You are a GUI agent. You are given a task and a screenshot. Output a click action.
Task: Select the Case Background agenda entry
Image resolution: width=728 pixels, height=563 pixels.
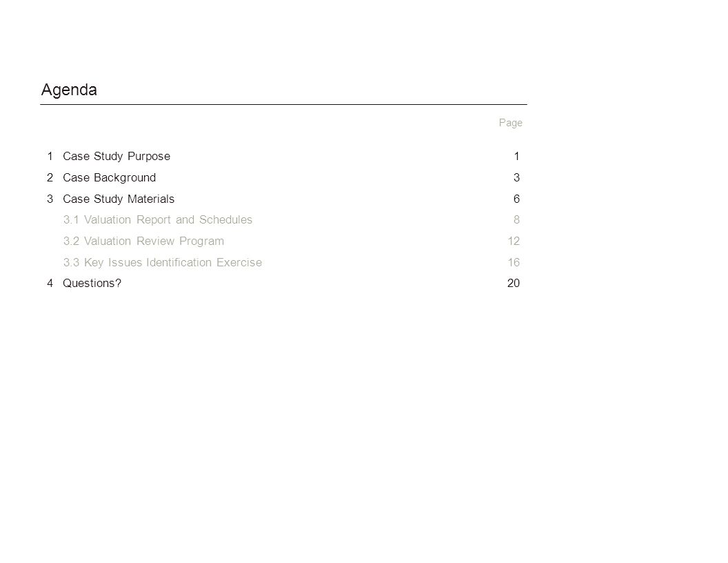click(109, 178)
